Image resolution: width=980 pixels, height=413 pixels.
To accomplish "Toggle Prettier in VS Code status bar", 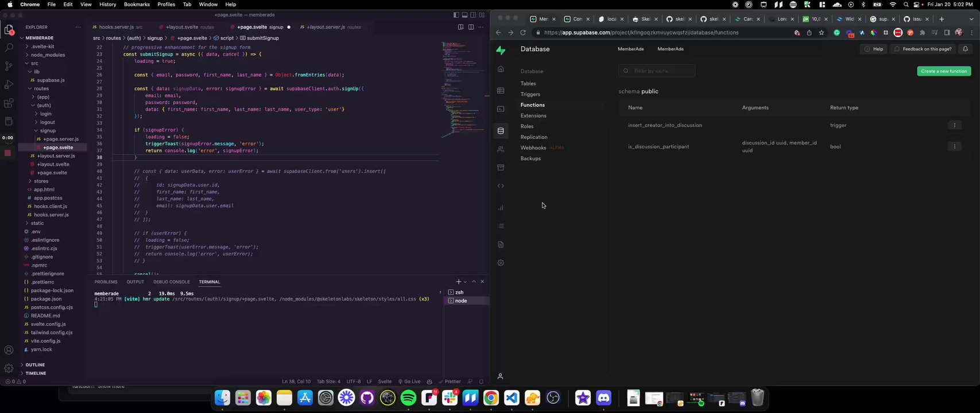I will [450, 381].
